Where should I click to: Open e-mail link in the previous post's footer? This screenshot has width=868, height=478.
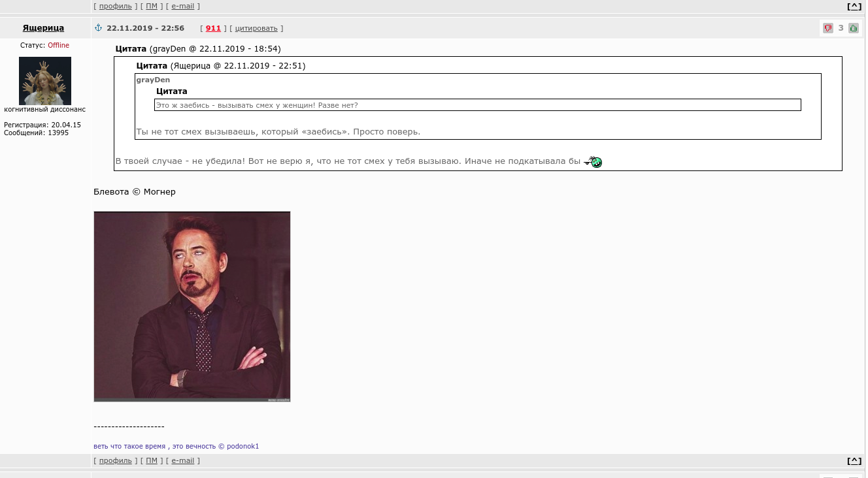click(182, 6)
